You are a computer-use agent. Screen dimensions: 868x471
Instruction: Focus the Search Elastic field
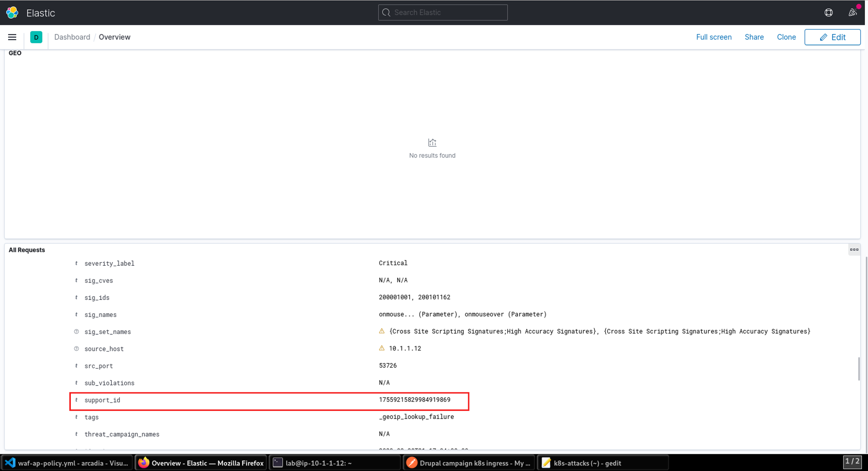pos(443,12)
